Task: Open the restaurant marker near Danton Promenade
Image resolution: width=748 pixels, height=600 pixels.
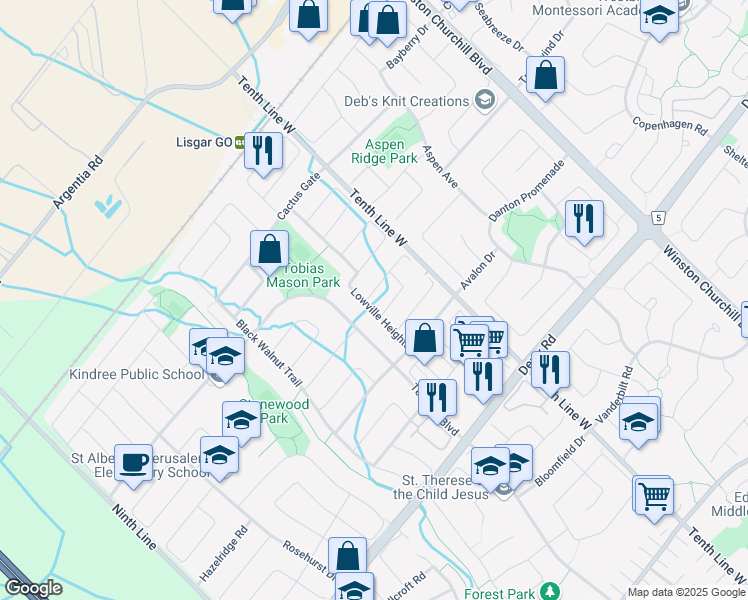Action: click(x=584, y=219)
